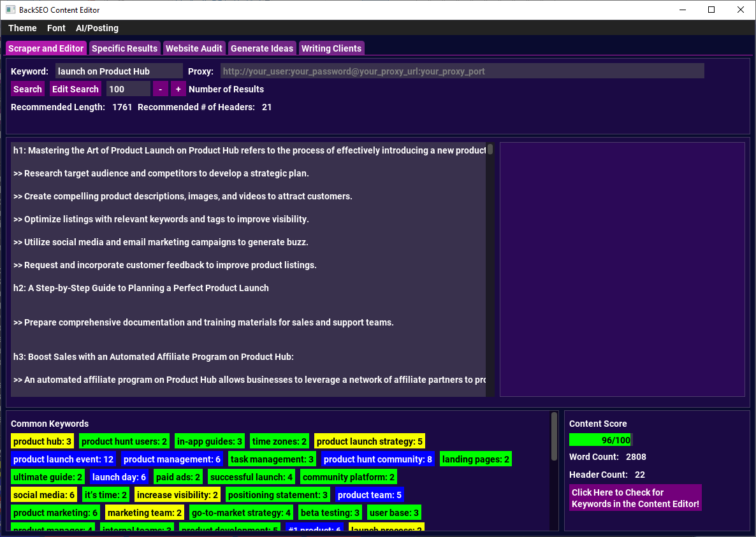Click the 'landing pages: 2' keyword tag
The width and height of the screenshot is (756, 537).
click(x=476, y=459)
